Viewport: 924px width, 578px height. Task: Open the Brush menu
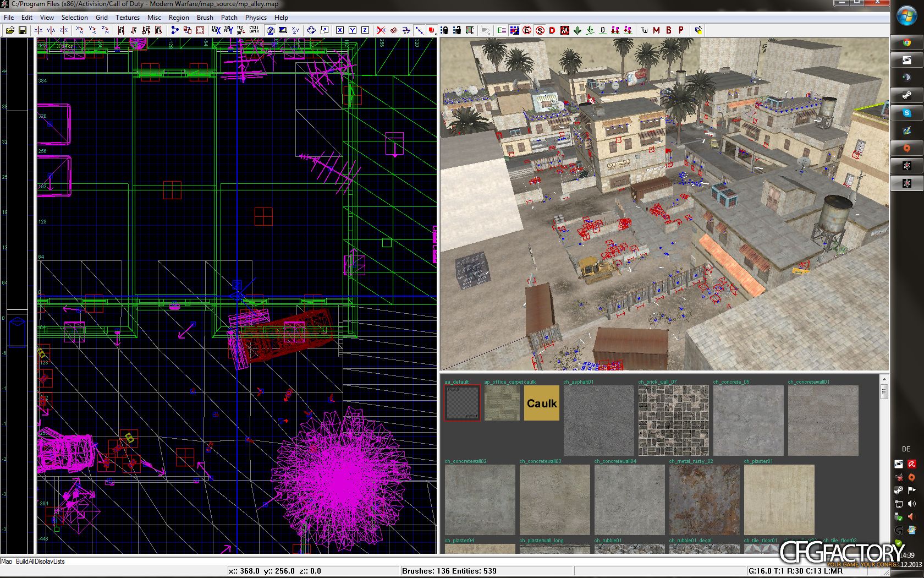click(x=205, y=18)
